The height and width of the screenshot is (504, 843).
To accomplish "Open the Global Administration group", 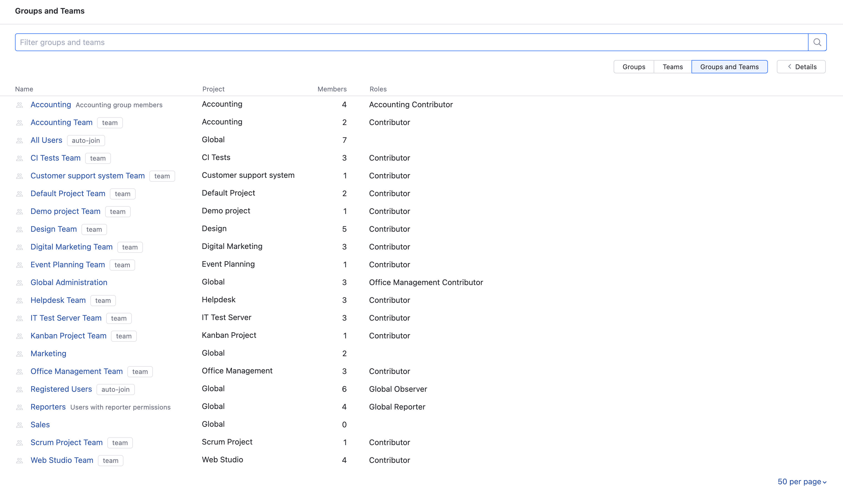I will pos(69,282).
